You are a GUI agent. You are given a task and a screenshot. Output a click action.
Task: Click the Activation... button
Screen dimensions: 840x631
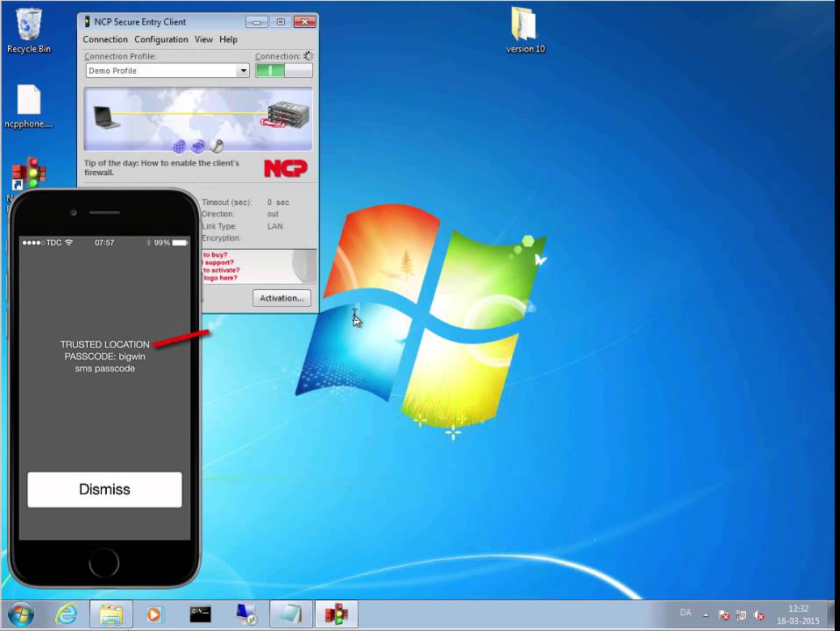(281, 298)
